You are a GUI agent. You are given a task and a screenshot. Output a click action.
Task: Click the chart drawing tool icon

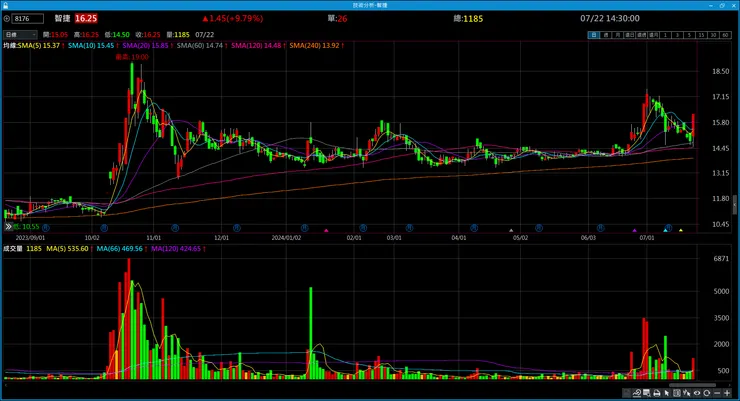pos(637,393)
